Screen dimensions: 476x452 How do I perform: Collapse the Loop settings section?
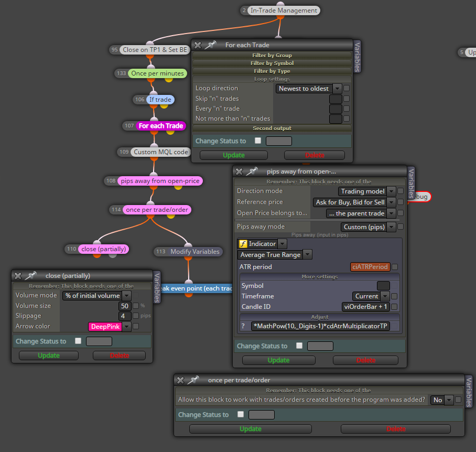(x=272, y=79)
